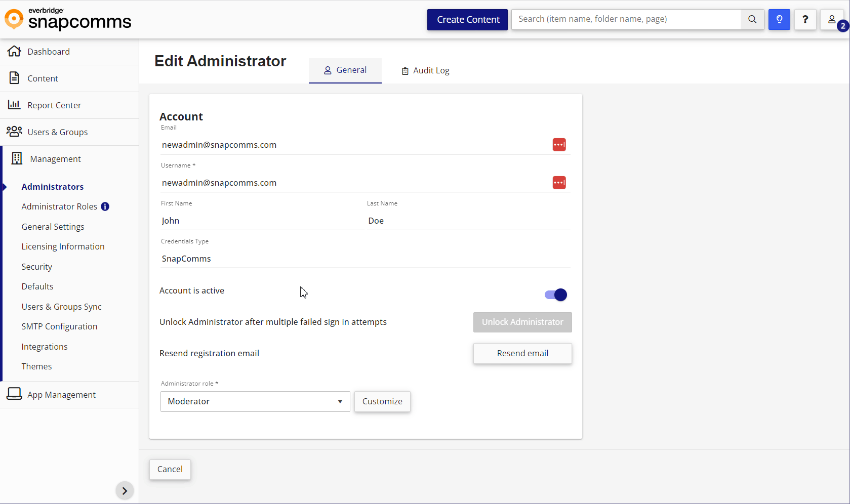
Task: Click the Users & Groups people icon
Action: (x=14, y=132)
